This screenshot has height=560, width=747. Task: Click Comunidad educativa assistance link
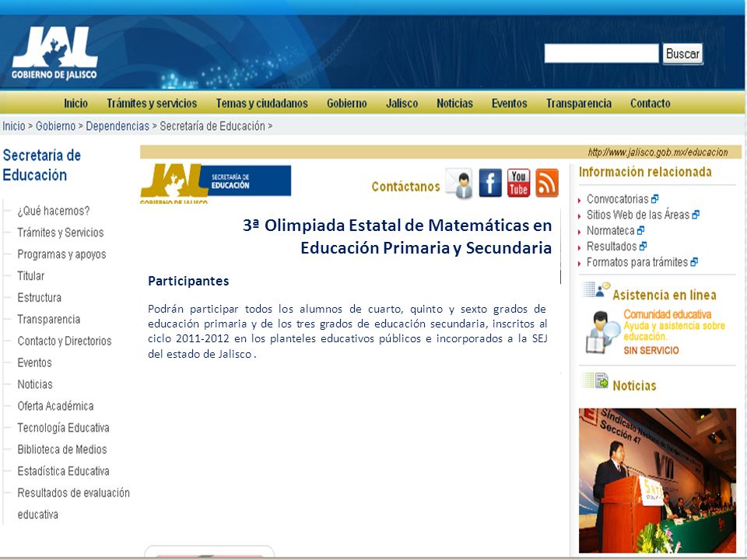click(x=668, y=314)
